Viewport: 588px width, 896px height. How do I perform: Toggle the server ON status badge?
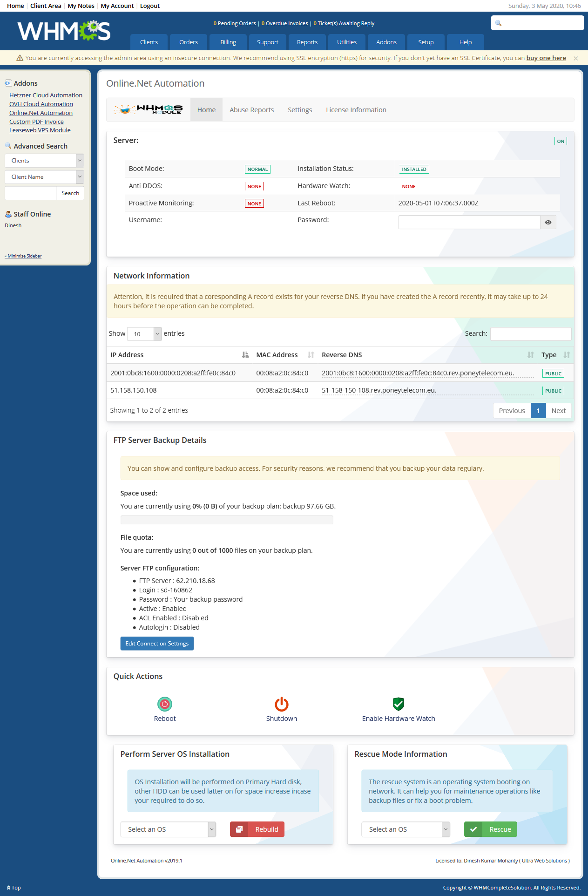[x=561, y=141]
